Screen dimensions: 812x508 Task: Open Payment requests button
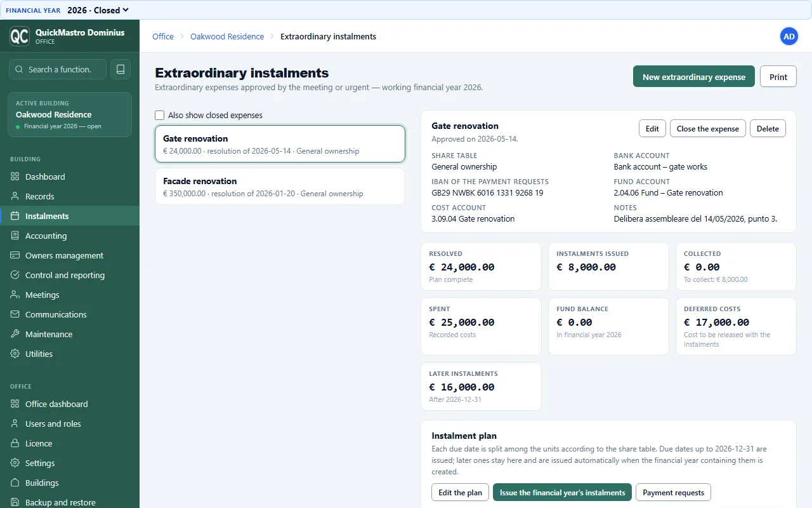[x=674, y=492]
